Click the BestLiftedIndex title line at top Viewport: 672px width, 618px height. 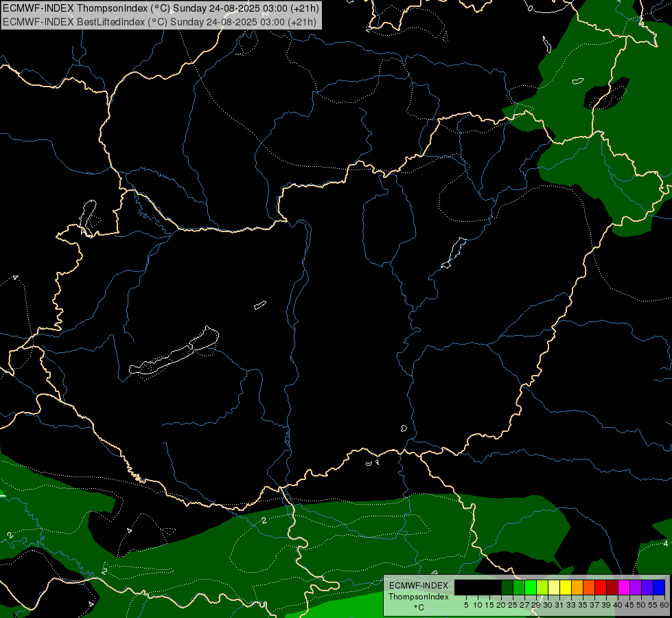click(x=159, y=22)
